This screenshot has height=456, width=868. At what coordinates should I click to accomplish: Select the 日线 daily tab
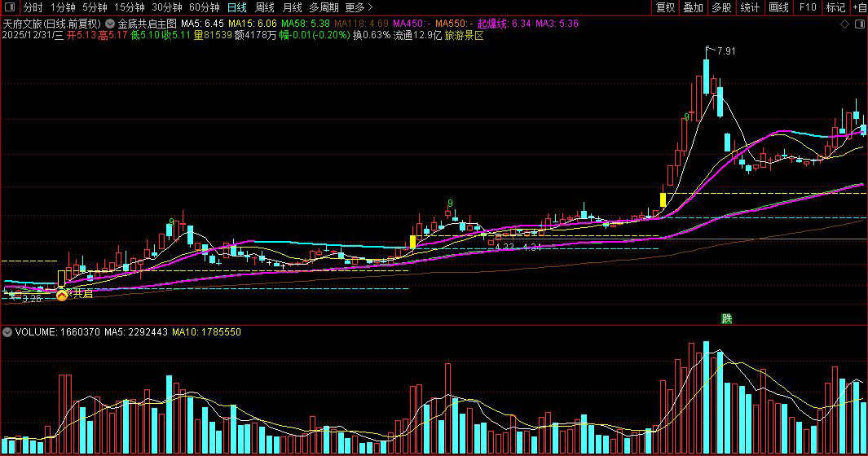tap(237, 7)
